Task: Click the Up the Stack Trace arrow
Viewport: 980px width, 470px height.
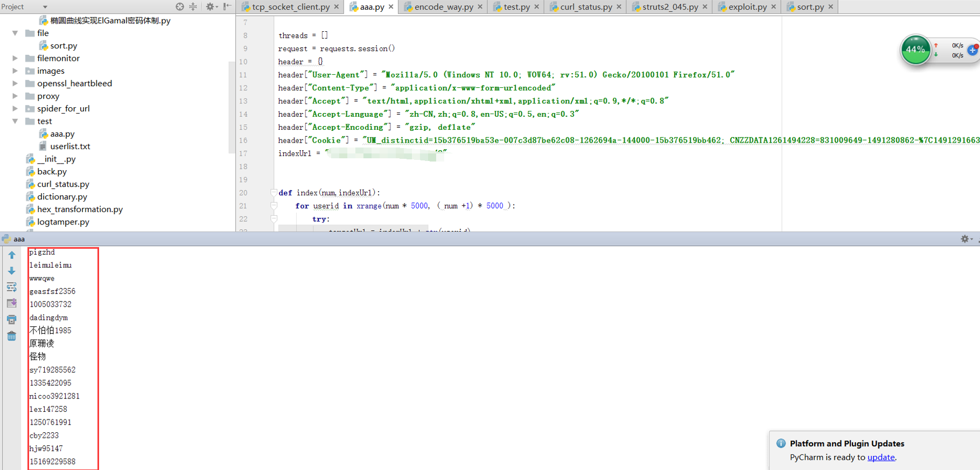Action: [x=12, y=255]
